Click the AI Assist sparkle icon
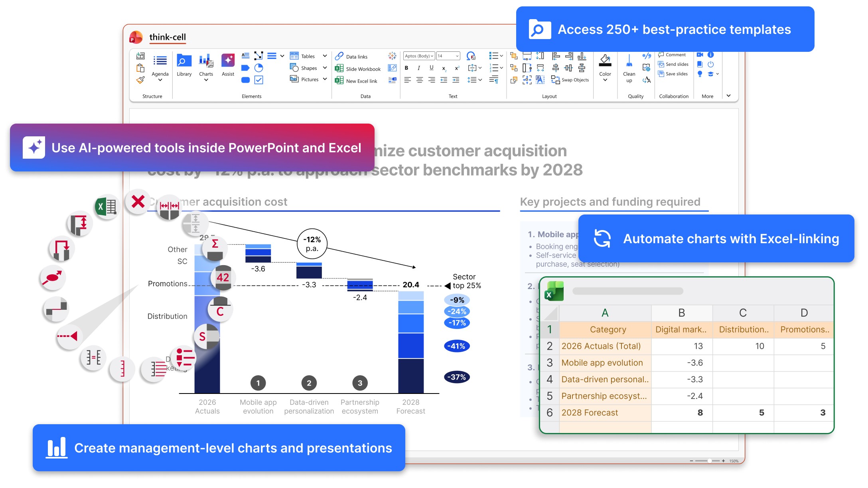This screenshot has height=488, width=868. (x=228, y=60)
